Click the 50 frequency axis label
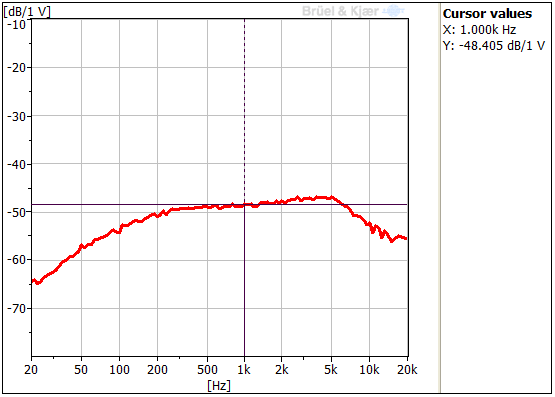 tap(81, 370)
